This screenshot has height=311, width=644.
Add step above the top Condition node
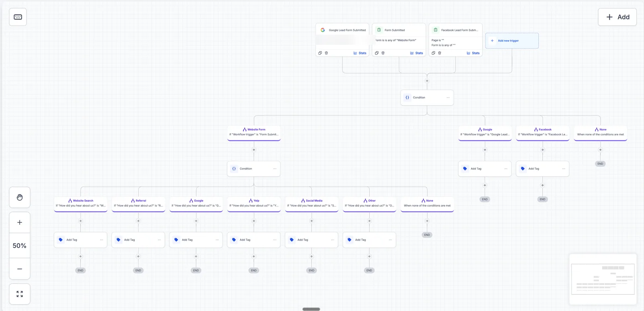(x=427, y=81)
